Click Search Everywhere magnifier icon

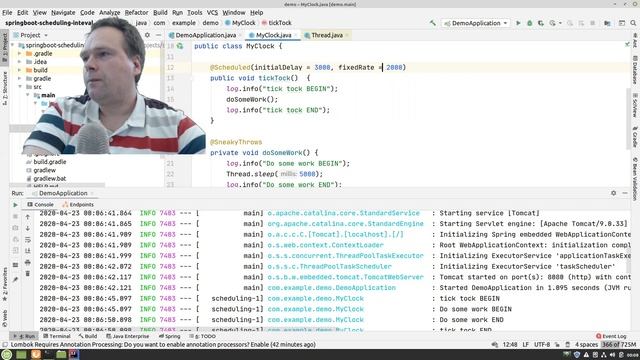[633, 23]
